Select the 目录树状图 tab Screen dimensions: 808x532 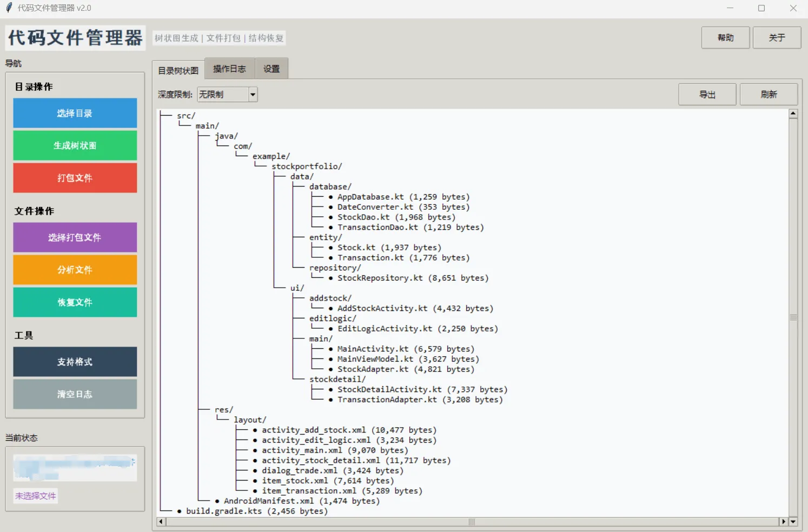point(178,70)
